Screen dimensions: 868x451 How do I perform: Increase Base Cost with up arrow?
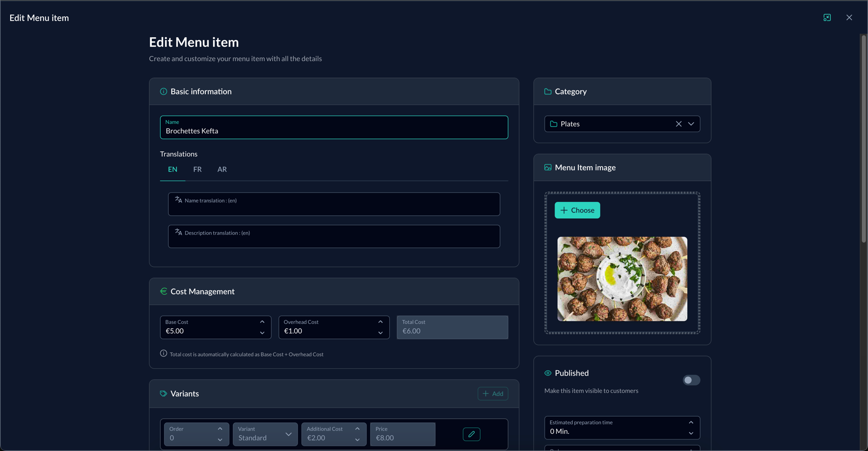(262, 322)
